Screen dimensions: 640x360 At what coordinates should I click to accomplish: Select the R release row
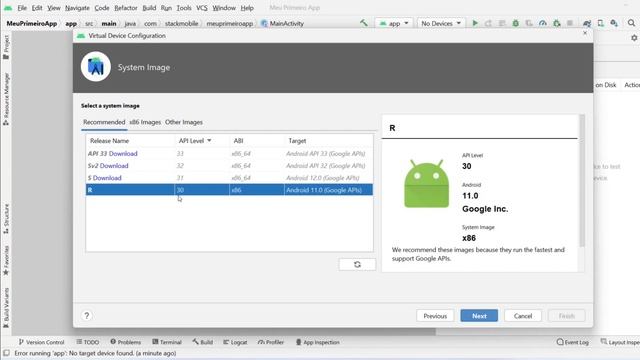[229, 190]
